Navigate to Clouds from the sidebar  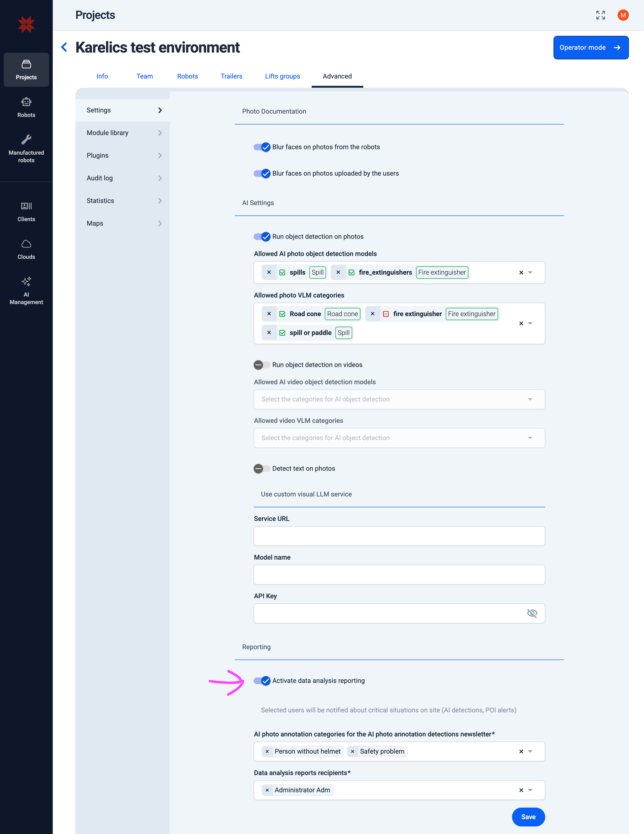pyautogui.click(x=26, y=249)
